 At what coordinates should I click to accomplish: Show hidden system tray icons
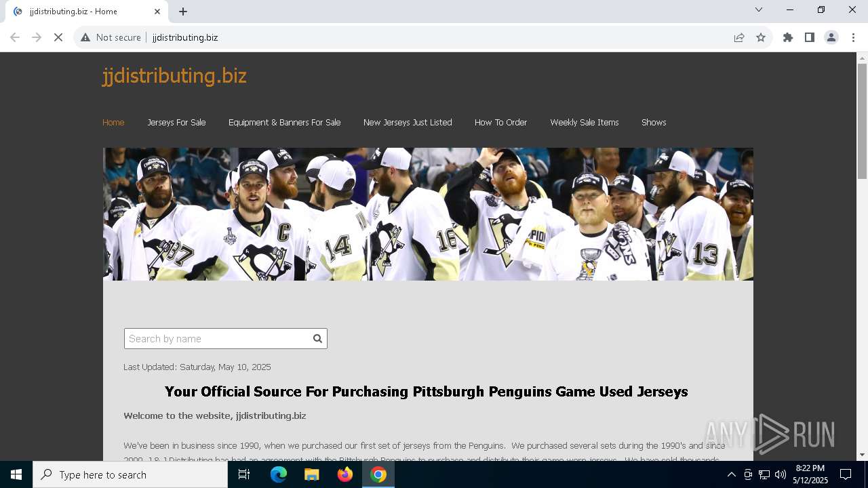coord(731,474)
